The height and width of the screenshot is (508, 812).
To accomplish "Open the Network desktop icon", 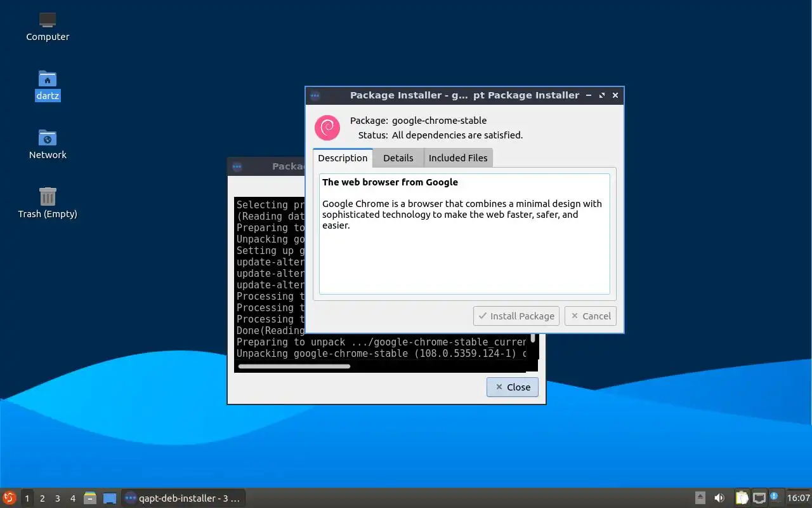I will [48, 145].
